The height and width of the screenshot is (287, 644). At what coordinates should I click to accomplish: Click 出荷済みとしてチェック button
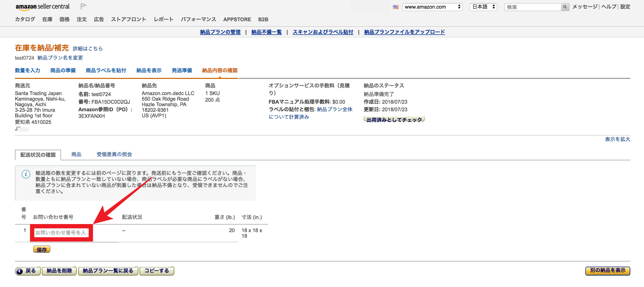(394, 119)
